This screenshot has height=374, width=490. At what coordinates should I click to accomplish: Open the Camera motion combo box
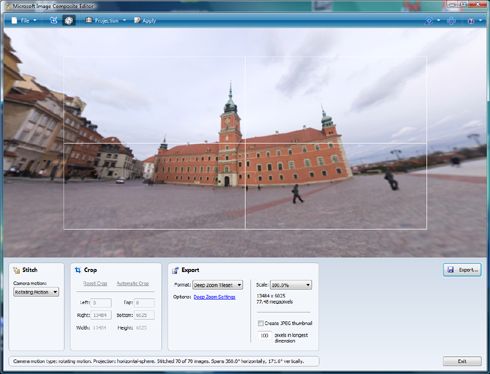coord(36,292)
